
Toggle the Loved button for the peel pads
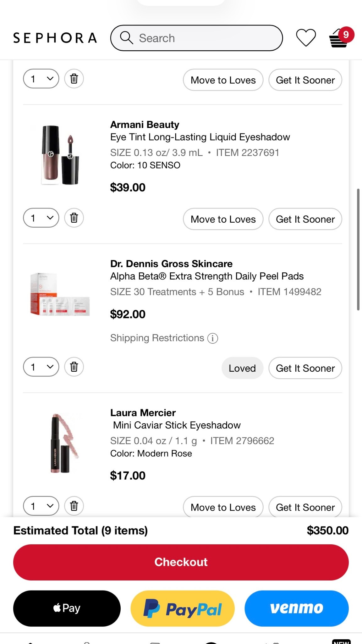[x=242, y=368]
